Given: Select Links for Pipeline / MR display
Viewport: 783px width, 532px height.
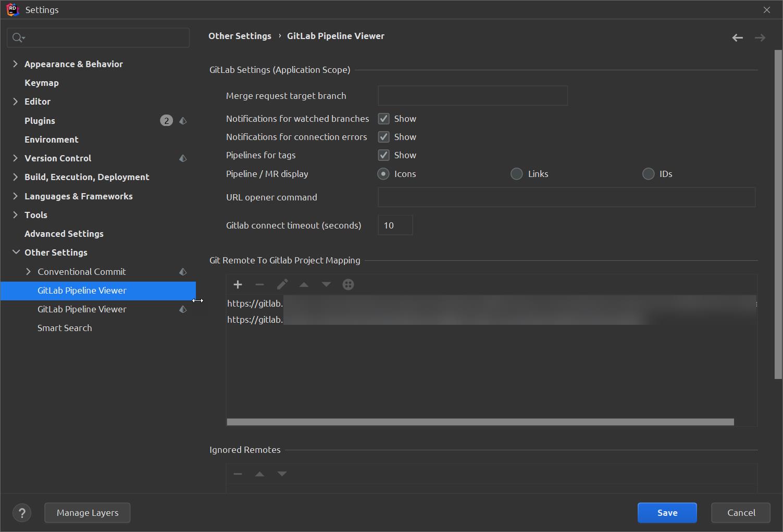Looking at the screenshot, I should click(516, 174).
